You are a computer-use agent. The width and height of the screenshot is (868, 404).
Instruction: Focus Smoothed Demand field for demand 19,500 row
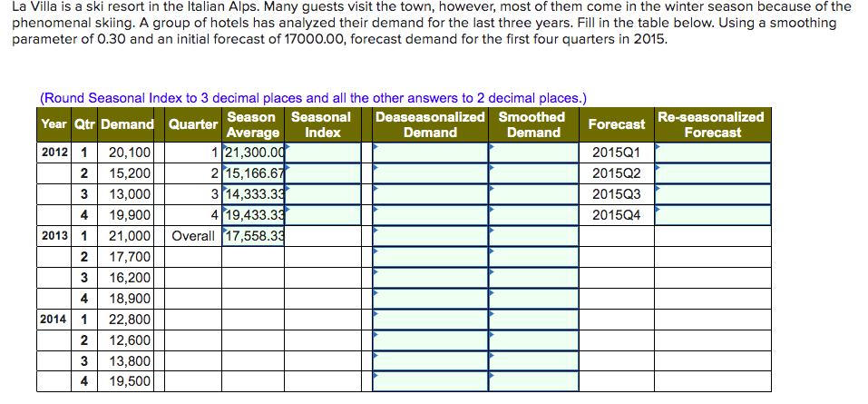[x=533, y=382]
